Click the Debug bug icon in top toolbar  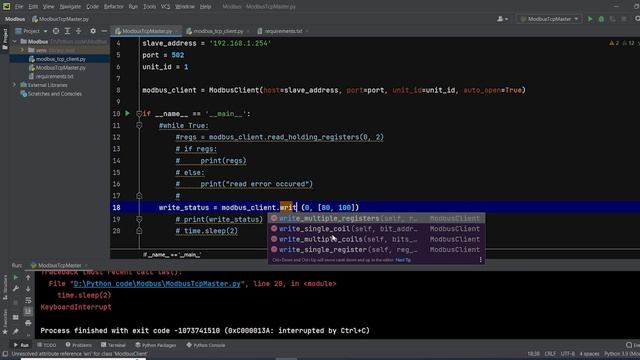tap(601, 19)
